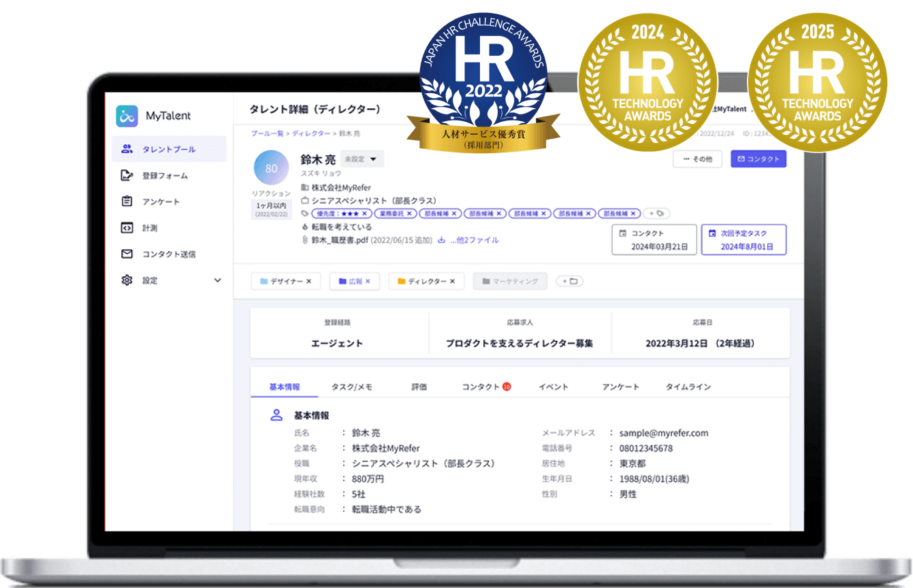Expand the 設定 chevron in sidebar

[218, 280]
